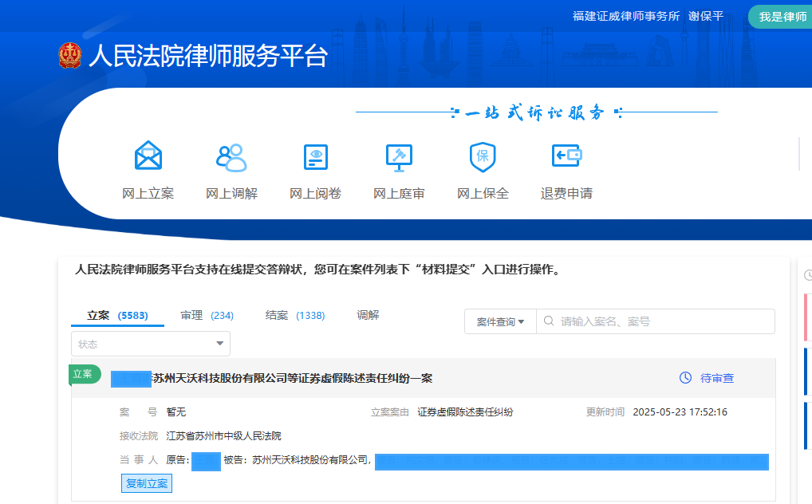Screen dimensions: 812x504
Task: Expand the 案件查询 dropdown
Action: pyautogui.click(x=500, y=321)
